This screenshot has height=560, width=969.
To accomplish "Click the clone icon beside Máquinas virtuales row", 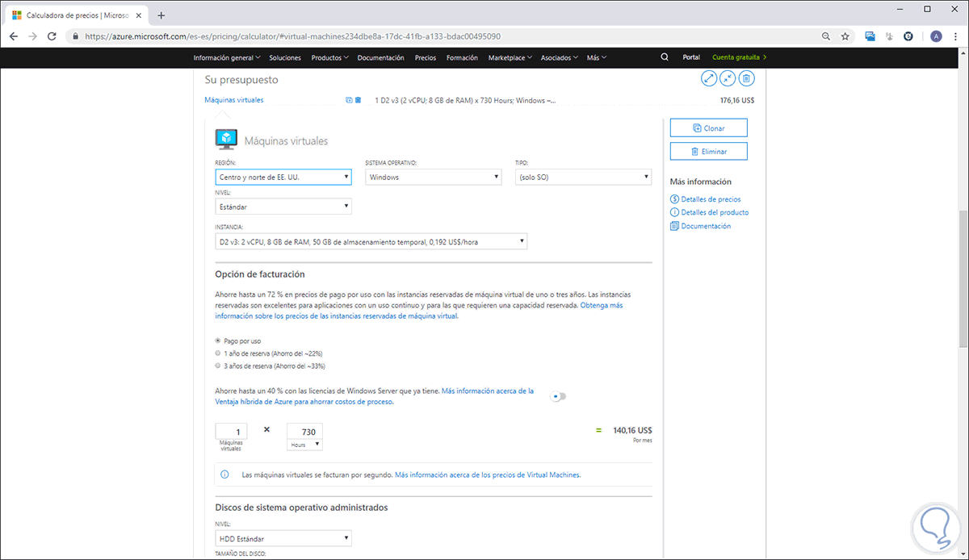I will click(x=349, y=100).
